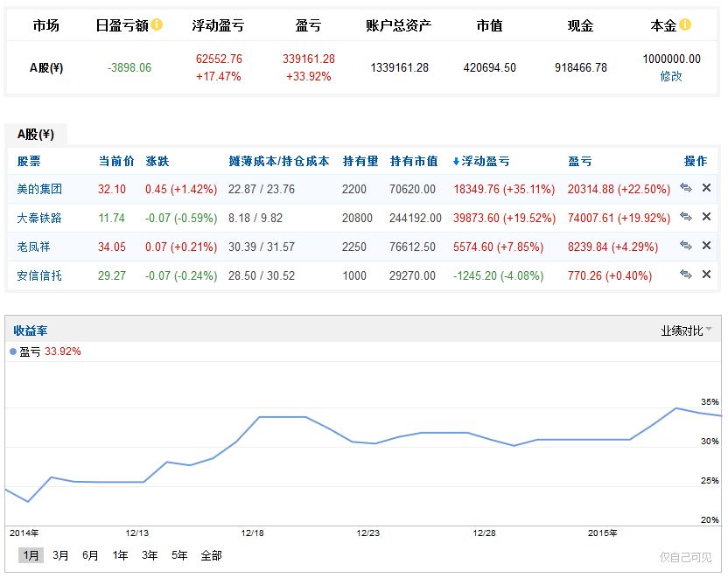The height and width of the screenshot is (578, 728).
Task: Click 老凤祥 profit 8239.84 (+4.29%)
Action: point(612,247)
